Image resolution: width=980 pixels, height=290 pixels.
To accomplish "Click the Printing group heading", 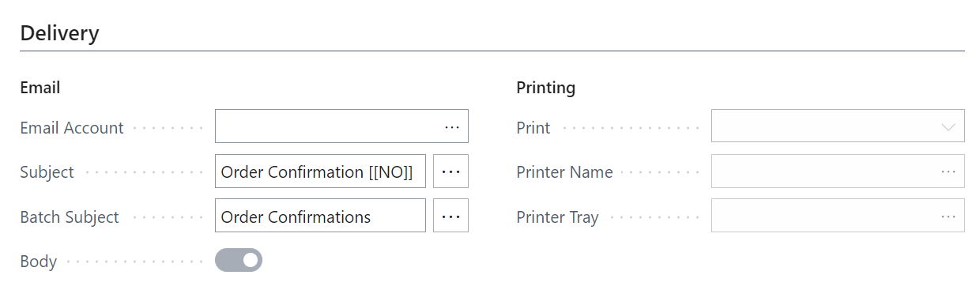I will pos(546,88).
